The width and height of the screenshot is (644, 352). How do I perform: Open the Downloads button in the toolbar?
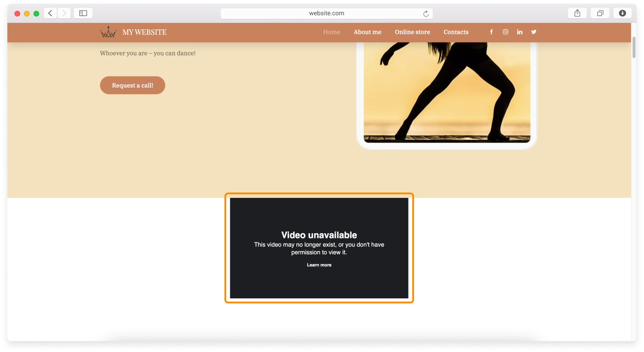pos(622,13)
